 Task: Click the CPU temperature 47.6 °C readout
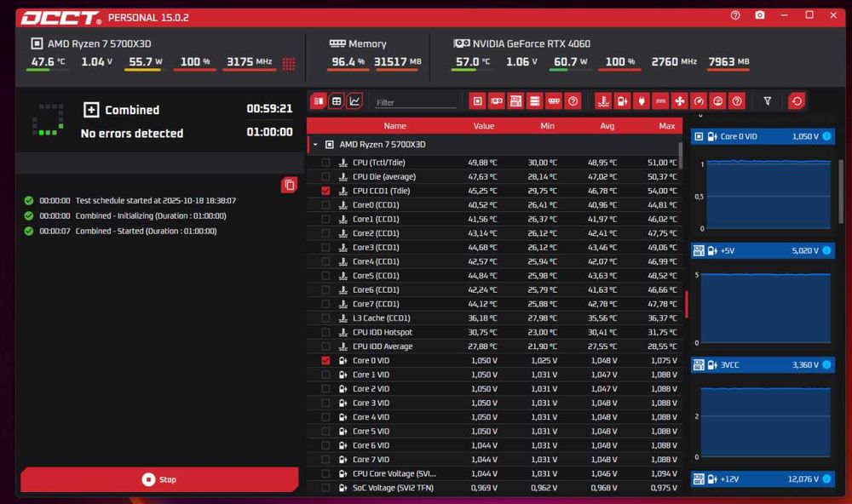point(48,62)
